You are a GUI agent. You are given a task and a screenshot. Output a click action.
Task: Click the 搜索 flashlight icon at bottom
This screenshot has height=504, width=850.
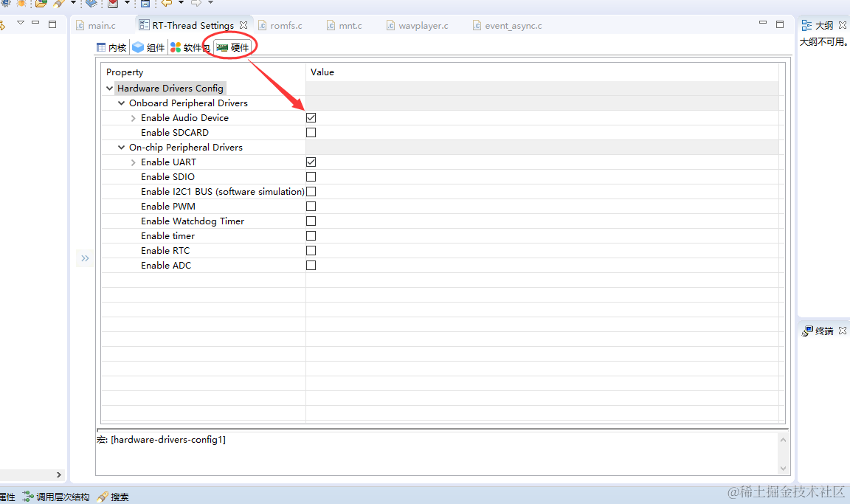pyautogui.click(x=103, y=497)
